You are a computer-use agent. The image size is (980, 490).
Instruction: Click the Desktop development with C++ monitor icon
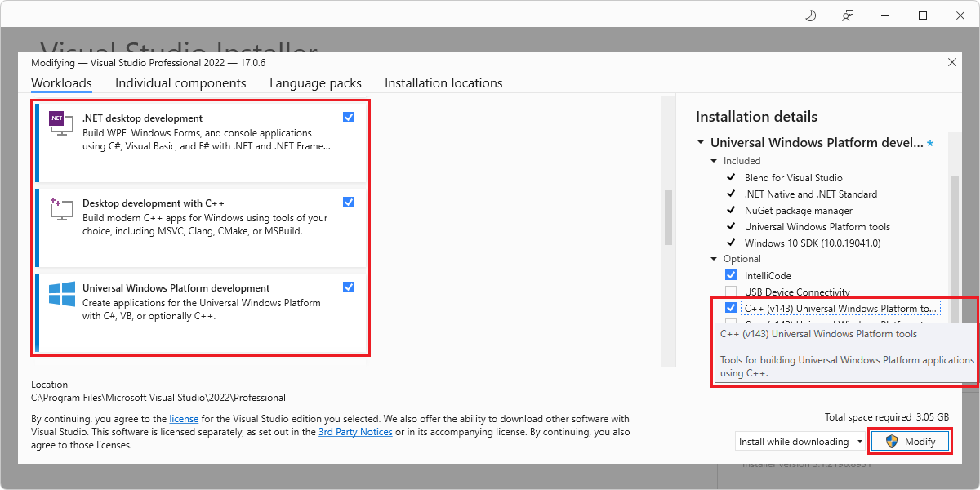click(60, 208)
